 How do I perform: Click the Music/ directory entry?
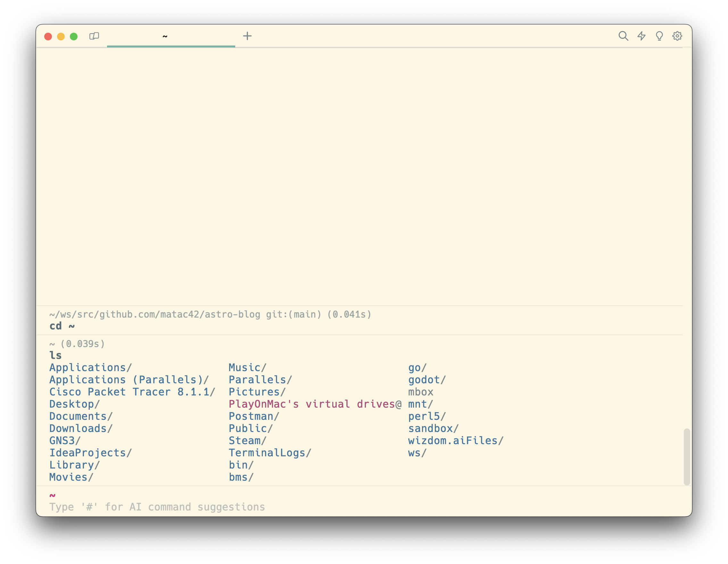(248, 367)
